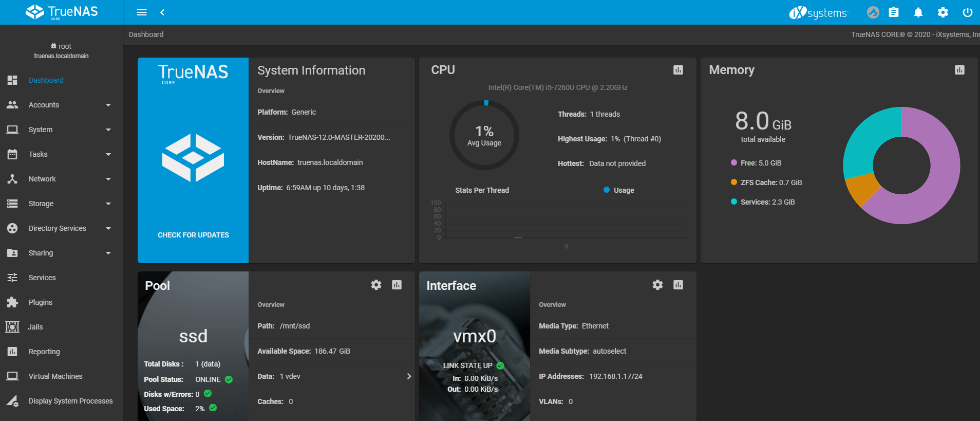Image resolution: width=980 pixels, height=421 pixels.
Task: Click the Reporting chart icon in sidebar
Action: click(x=12, y=352)
